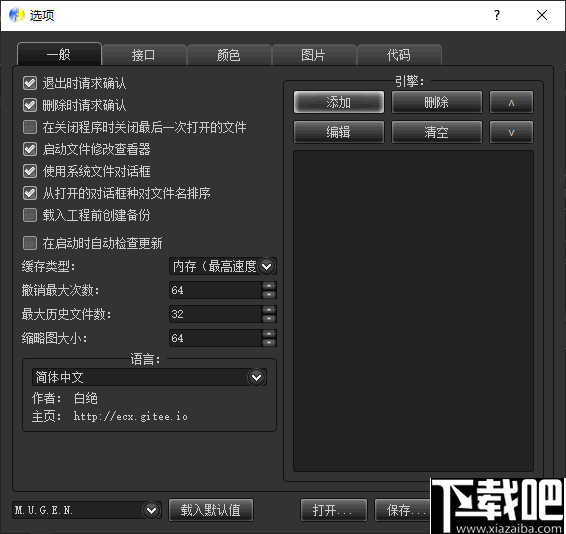Move engine down with the ∨ button
Image resolution: width=566 pixels, height=534 pixels.
(x=511, y=132)
